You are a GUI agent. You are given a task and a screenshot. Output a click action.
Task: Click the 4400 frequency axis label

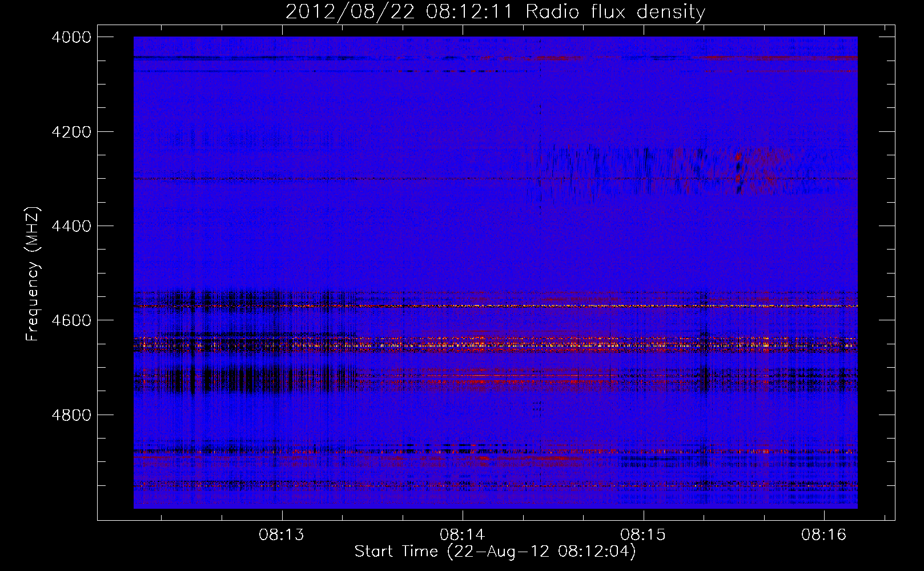pyautogui.click(x=71, y=226)
